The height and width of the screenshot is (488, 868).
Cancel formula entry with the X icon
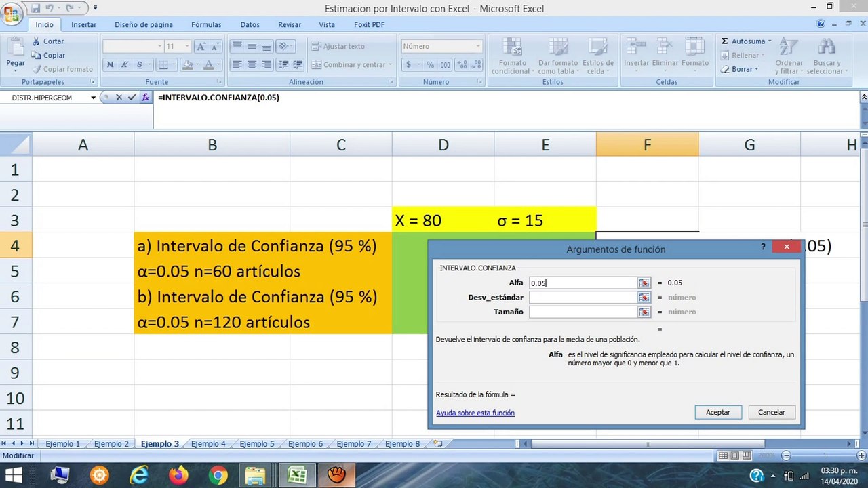pyautogui.click(x=119, y=98)
